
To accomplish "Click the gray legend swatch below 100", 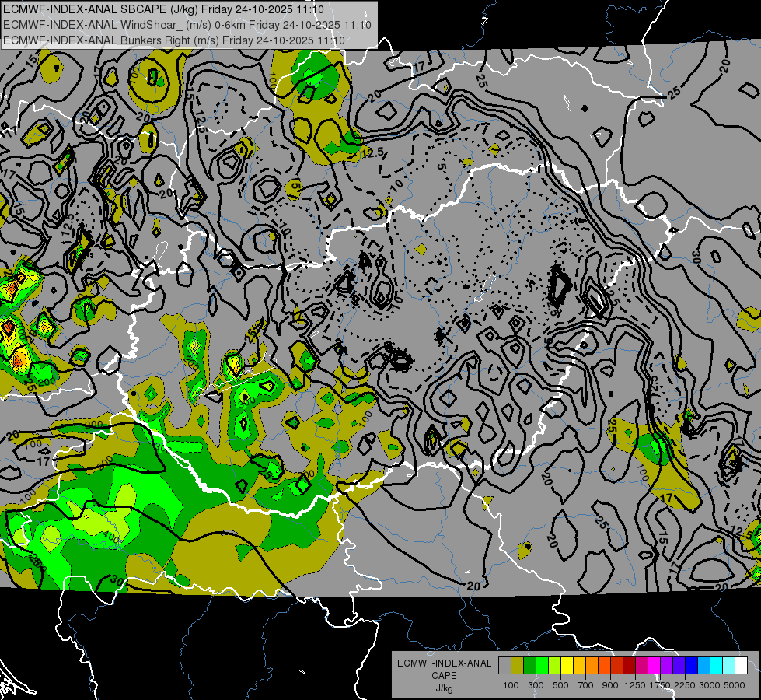I will [x=504, y=666].
